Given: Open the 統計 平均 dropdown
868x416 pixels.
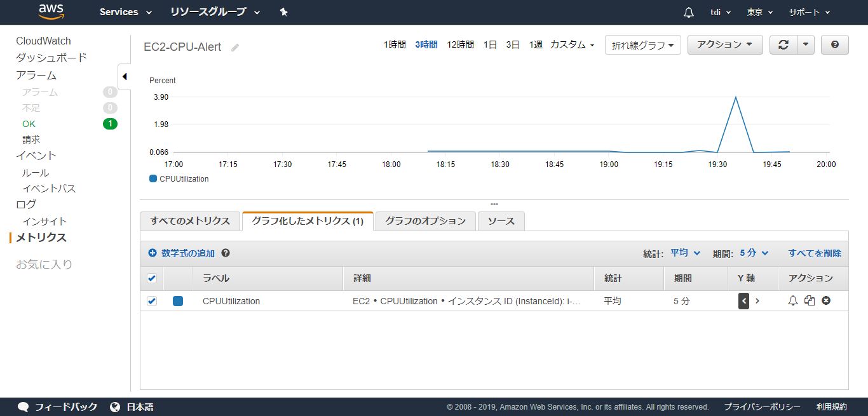Looking at the screenshot, I should (x=685, y=253).
